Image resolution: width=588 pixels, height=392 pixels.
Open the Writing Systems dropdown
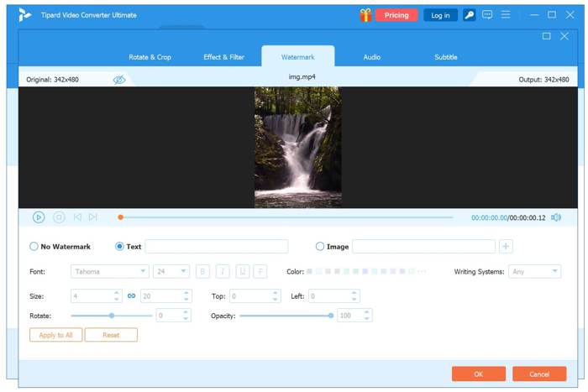pos(534,271)
